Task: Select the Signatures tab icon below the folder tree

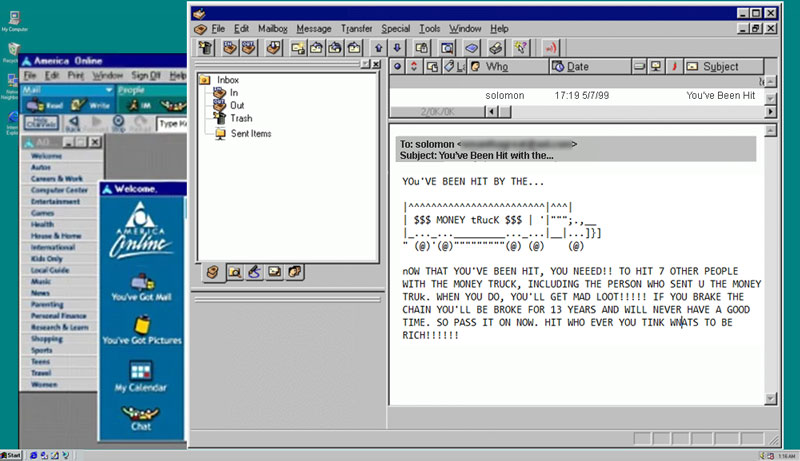Action: coord(255,272)
